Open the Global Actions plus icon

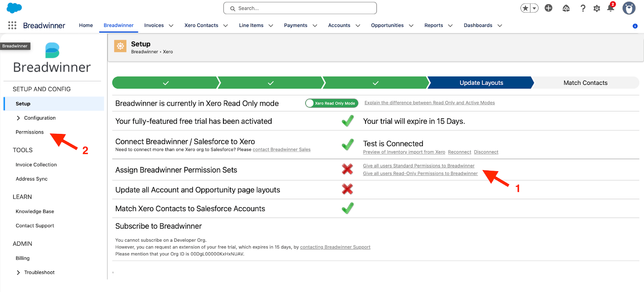[549, 8]
